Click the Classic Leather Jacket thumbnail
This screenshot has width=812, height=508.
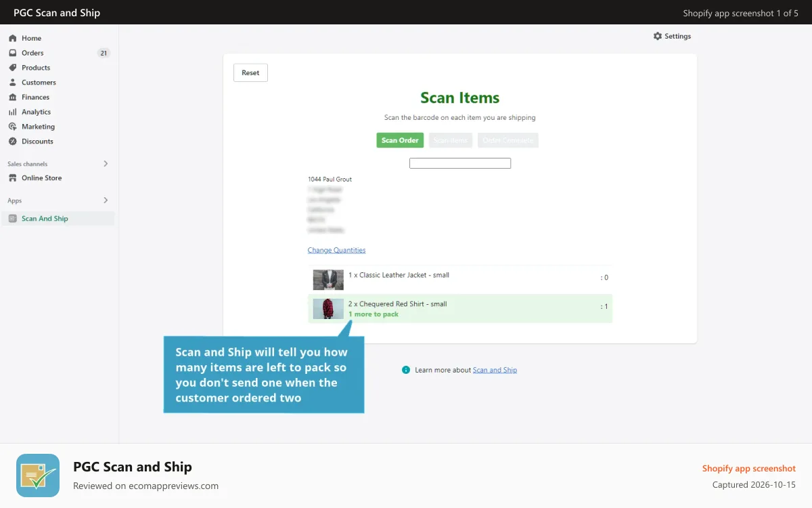(x=328, y=280)
